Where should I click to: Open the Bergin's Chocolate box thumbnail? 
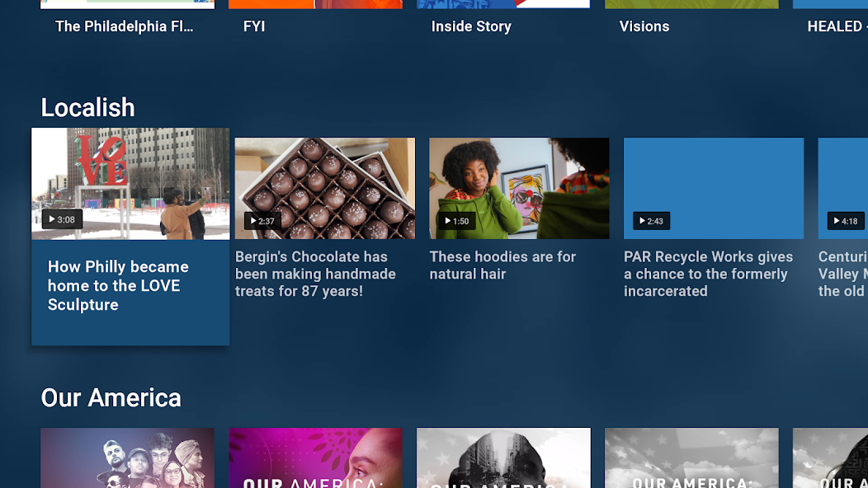click(325, 188)
